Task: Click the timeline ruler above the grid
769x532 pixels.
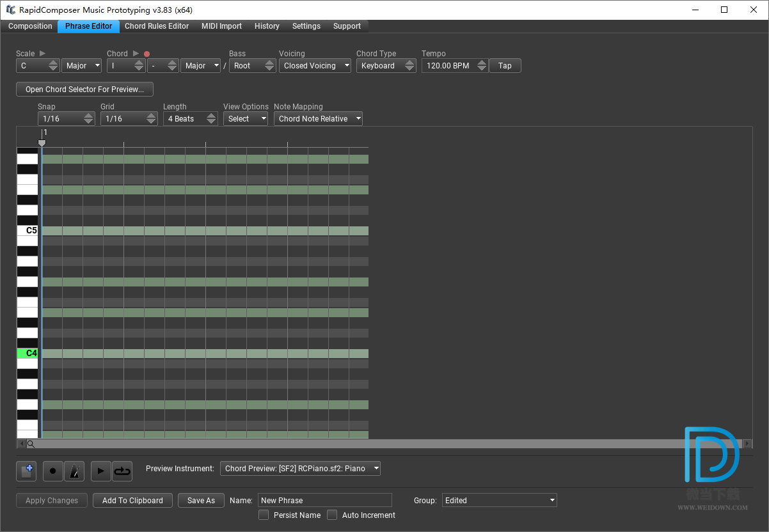Action: [205, 137]
